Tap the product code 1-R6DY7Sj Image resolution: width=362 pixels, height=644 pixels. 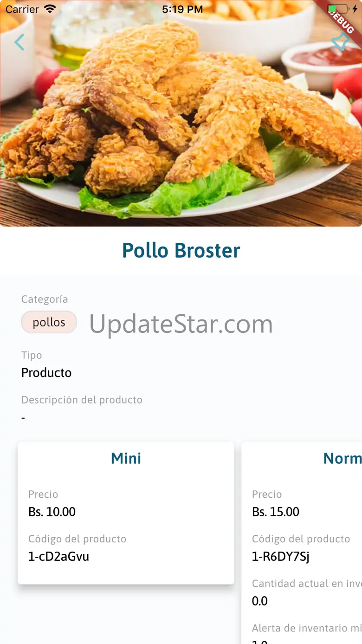coord(280,556)
